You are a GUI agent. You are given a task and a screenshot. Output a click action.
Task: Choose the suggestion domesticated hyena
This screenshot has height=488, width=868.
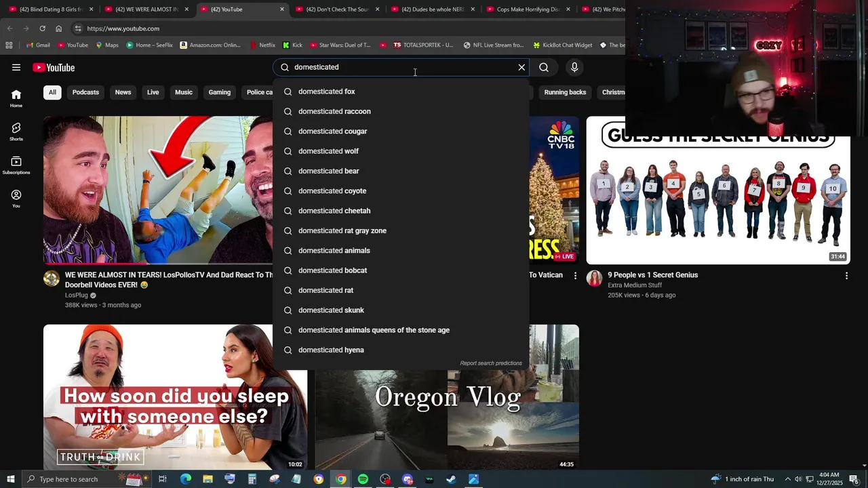click(x=401, y=350)
